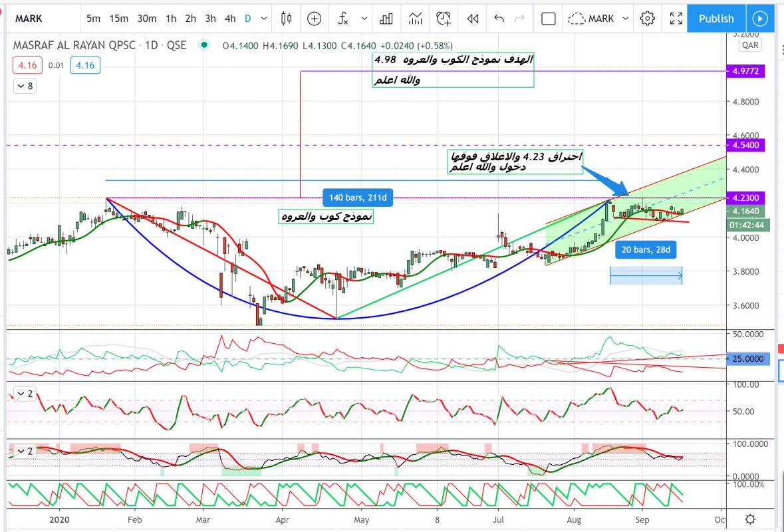Select the Daily (D) timeframe
The height and width of the screenshot is (532, 784).
[247, 19]
